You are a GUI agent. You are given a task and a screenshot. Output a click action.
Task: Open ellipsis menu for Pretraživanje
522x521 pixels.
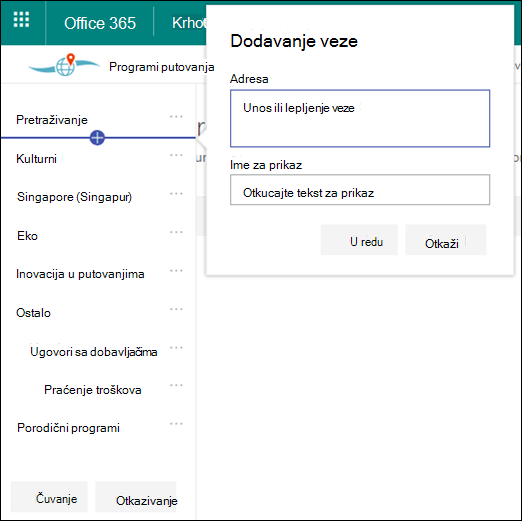click(x=176, y=117)
